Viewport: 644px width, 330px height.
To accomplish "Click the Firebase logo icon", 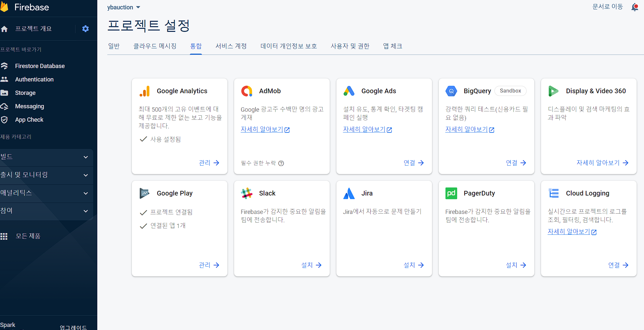I will 4,7.
